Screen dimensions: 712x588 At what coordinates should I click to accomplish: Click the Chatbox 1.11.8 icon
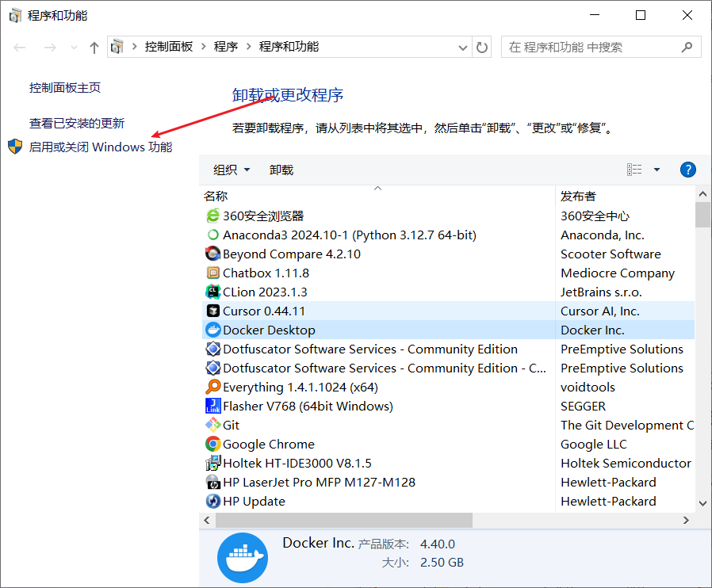(x=212, y=273)
